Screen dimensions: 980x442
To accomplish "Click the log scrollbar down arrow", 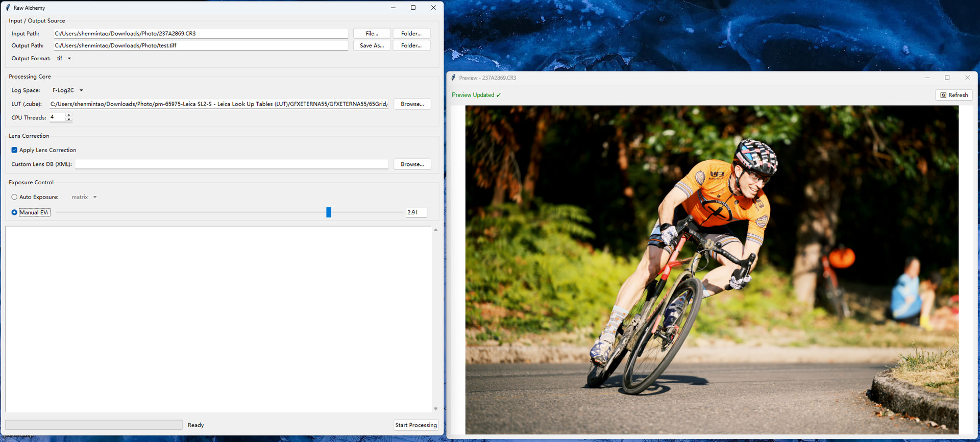I will click(x=435, y=409).
